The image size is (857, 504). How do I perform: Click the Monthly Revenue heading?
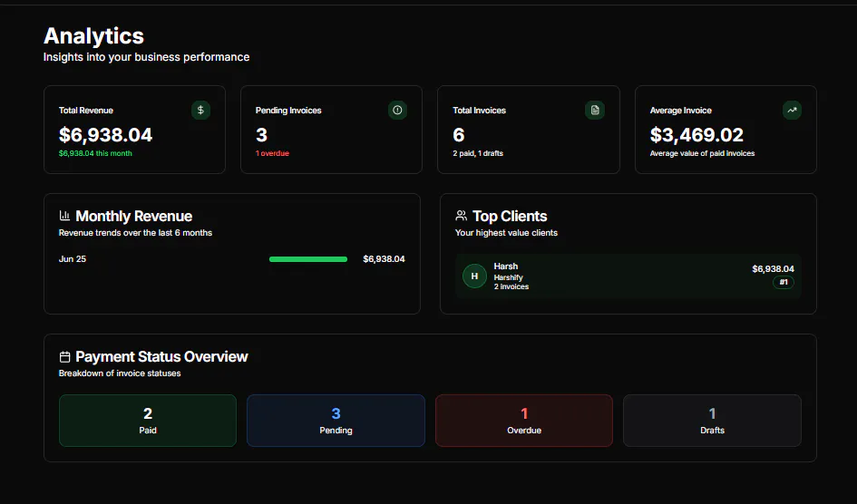(x=134, y=217)
